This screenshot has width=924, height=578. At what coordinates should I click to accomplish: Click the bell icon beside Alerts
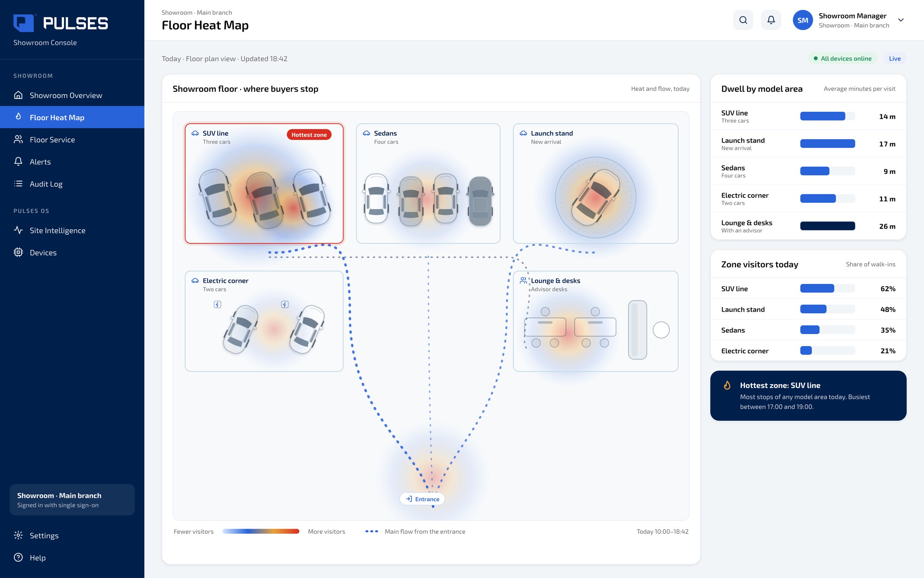[x=18, y=161]
